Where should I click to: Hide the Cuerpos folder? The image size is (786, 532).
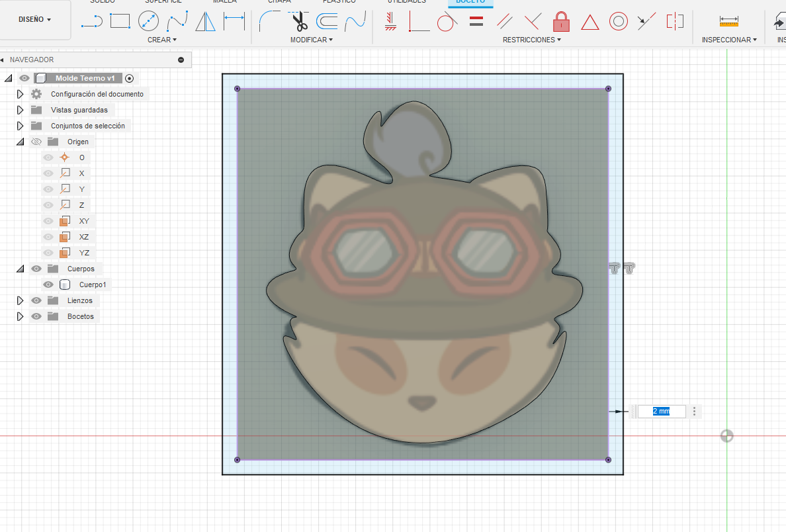pyautogui.click(x=36, y=269)
